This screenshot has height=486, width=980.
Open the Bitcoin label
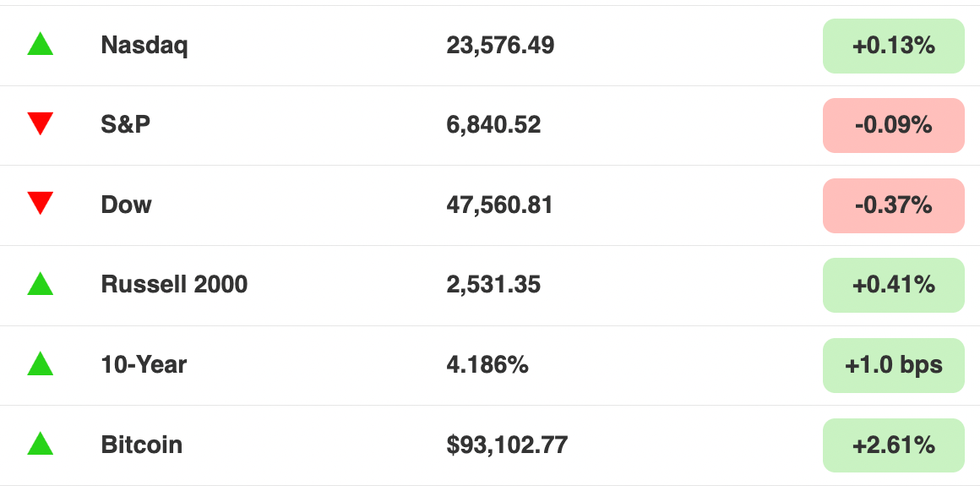pyautogui.click(x=142, y=445)
